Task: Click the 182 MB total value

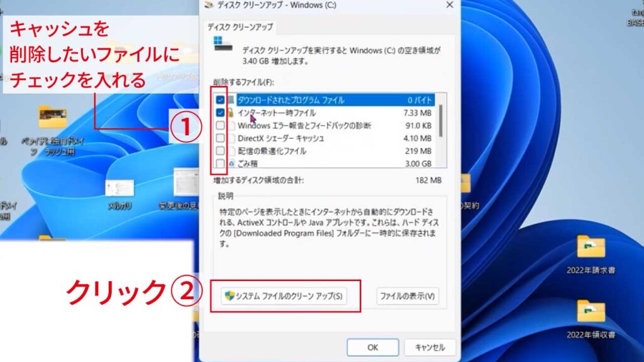Action: 428,180
